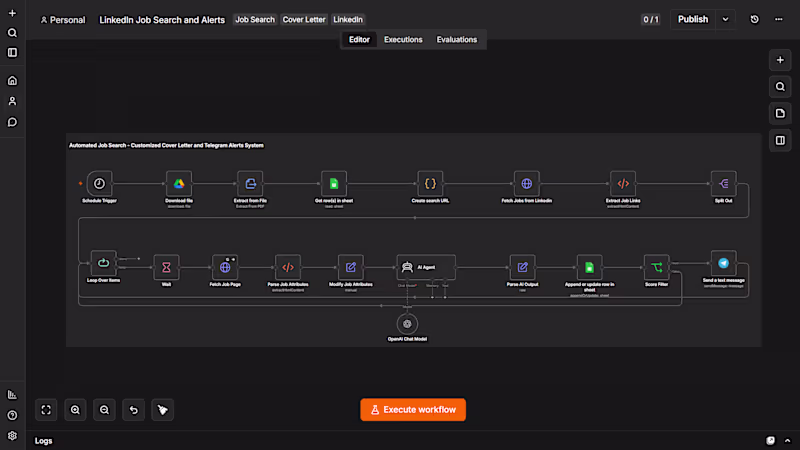The height and width of the screenshot is (450, 800).
Task: Select the Get row(s) in sheet node
Action: [334, 184]
